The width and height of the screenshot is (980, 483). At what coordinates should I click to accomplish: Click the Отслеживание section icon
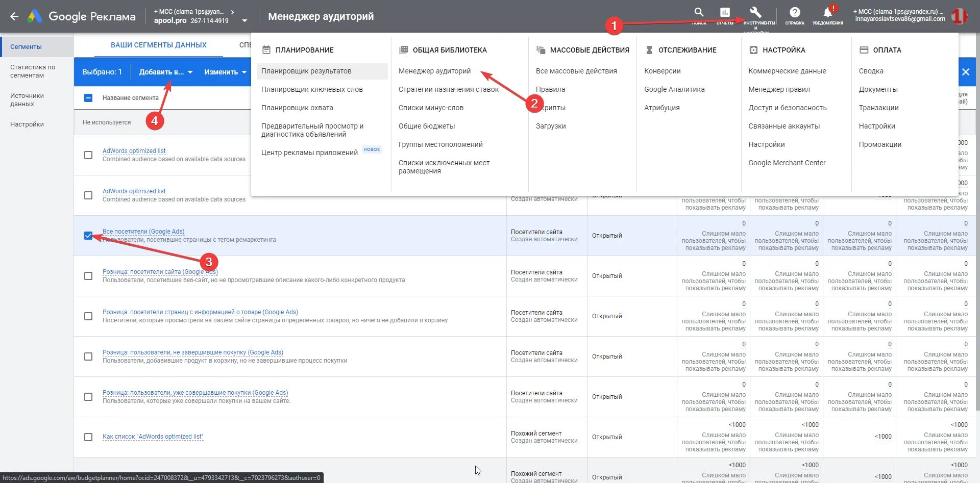[x=649, y=50]
